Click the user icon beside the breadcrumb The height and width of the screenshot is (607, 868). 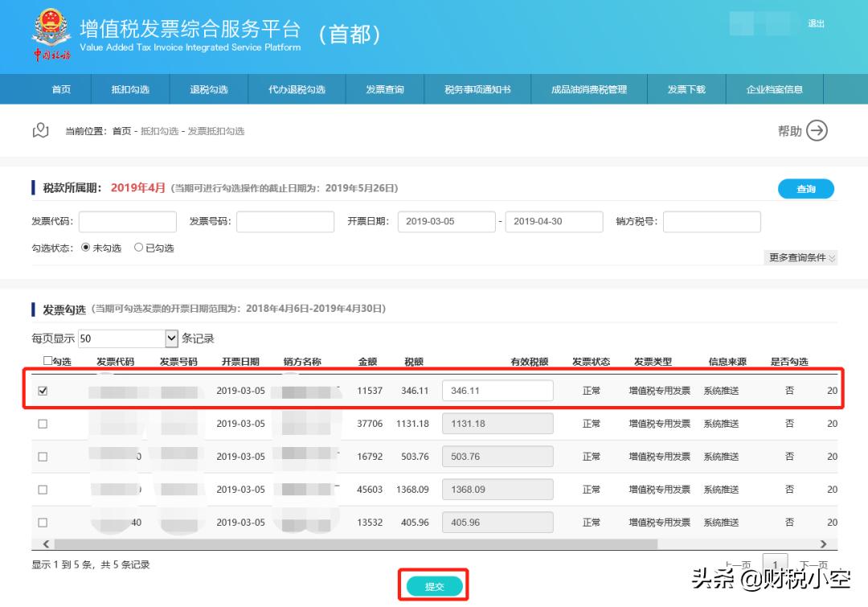coord(39,130)
